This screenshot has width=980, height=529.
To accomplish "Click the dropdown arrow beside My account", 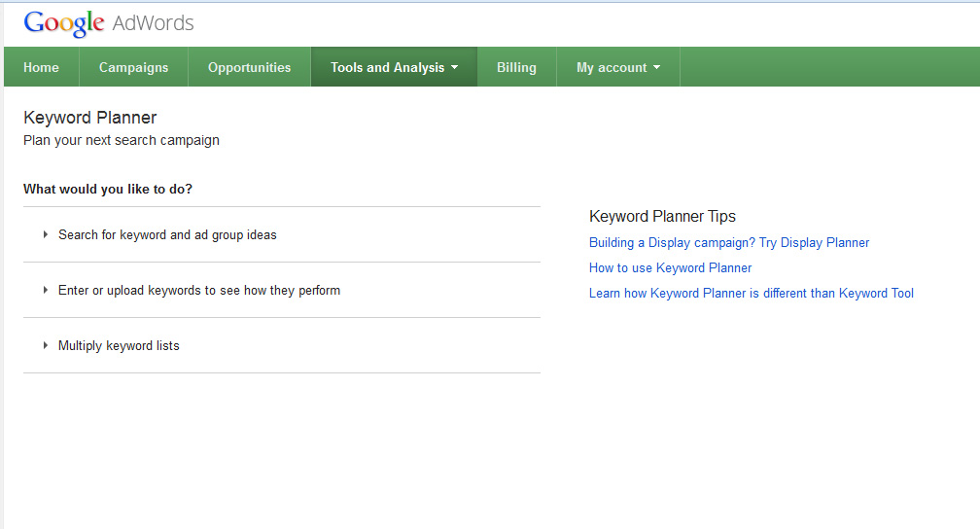I will [x=656, y=68].
